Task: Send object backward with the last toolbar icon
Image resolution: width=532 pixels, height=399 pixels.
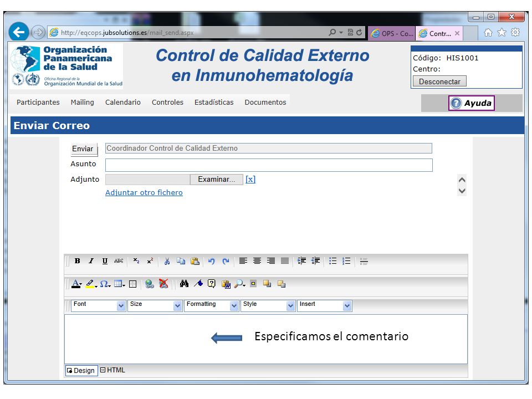Action: (282, 284)
